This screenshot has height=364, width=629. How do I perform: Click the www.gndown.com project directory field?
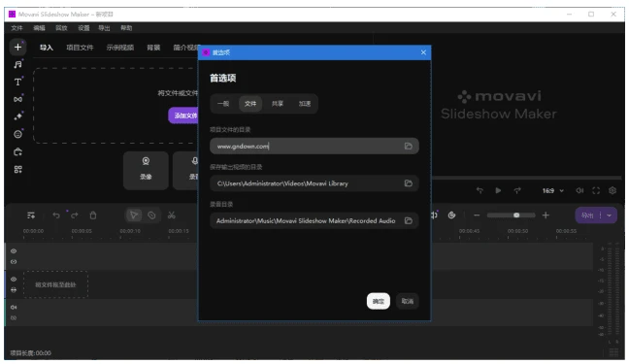[x=314, y=146]
